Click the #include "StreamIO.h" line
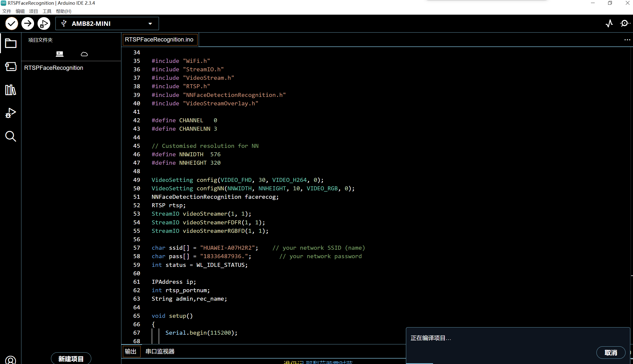Viewport: 633px width, 364px height. coord(188,69)
